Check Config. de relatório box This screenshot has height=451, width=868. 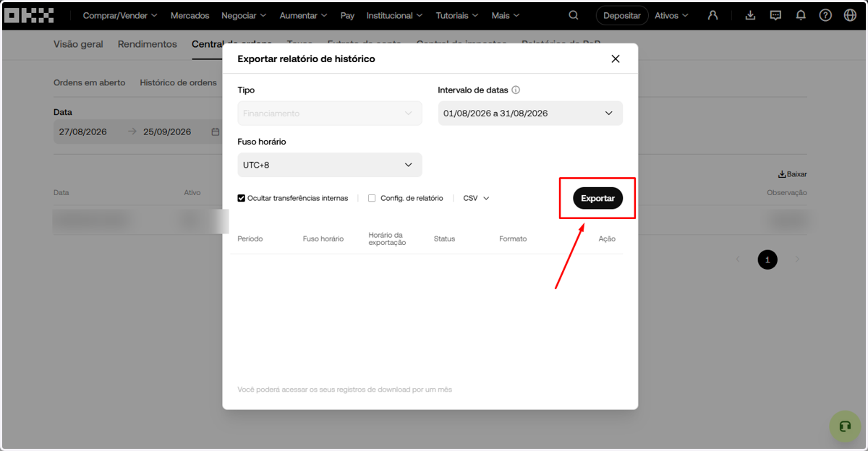372,198
